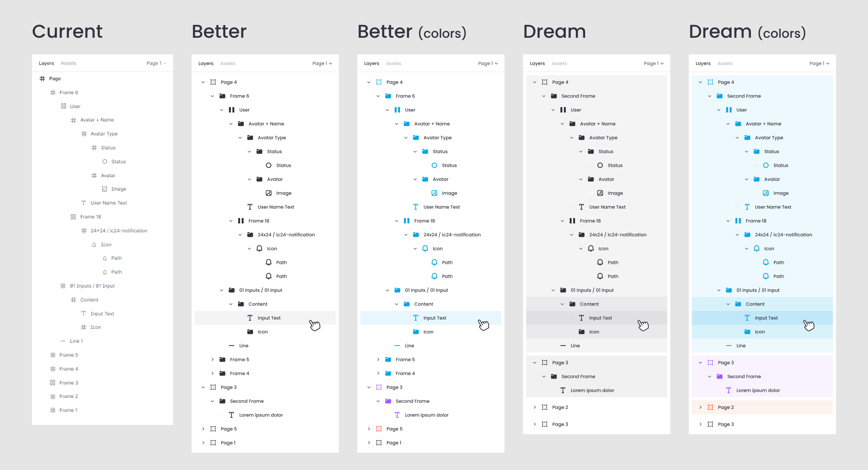Screen dimensions: 868x470
Task: Toggle visibility of Content layer in Dream colors
Action: [x=828, y=303]
